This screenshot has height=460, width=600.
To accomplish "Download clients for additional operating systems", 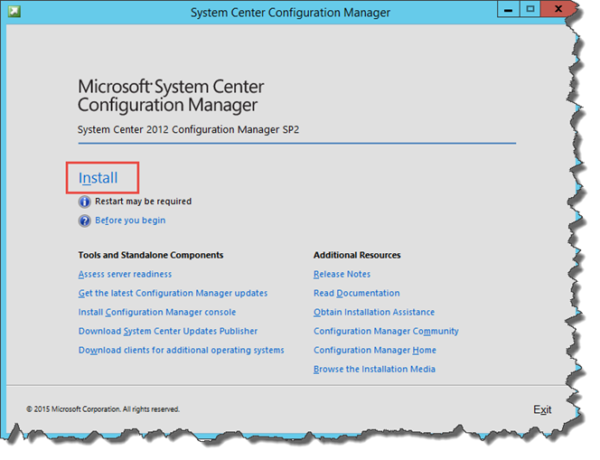I will (181, 350).
